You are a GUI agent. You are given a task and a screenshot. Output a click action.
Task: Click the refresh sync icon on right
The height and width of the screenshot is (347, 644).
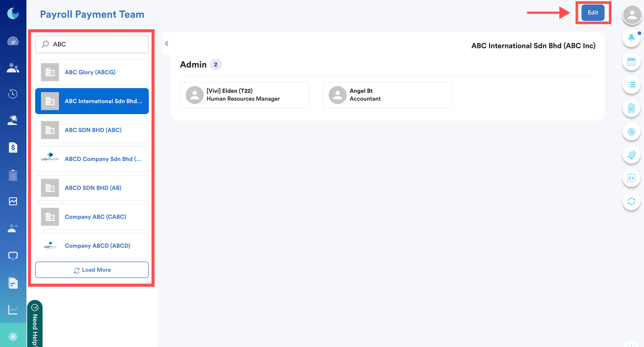631,201
